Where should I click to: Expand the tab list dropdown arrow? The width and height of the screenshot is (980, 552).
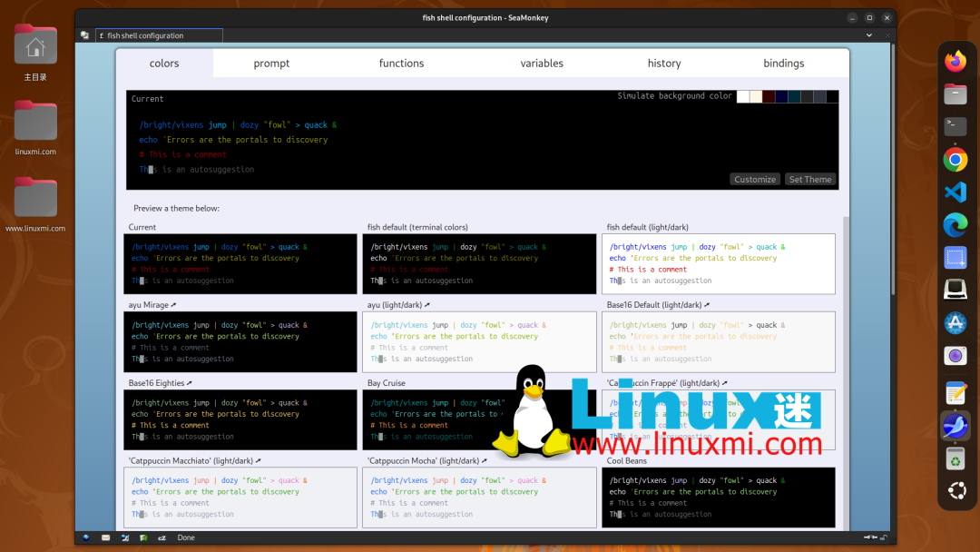point(869,35)
